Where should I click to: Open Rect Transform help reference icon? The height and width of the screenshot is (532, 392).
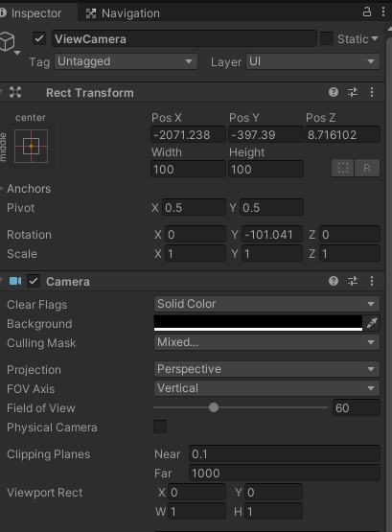(334, 92)
